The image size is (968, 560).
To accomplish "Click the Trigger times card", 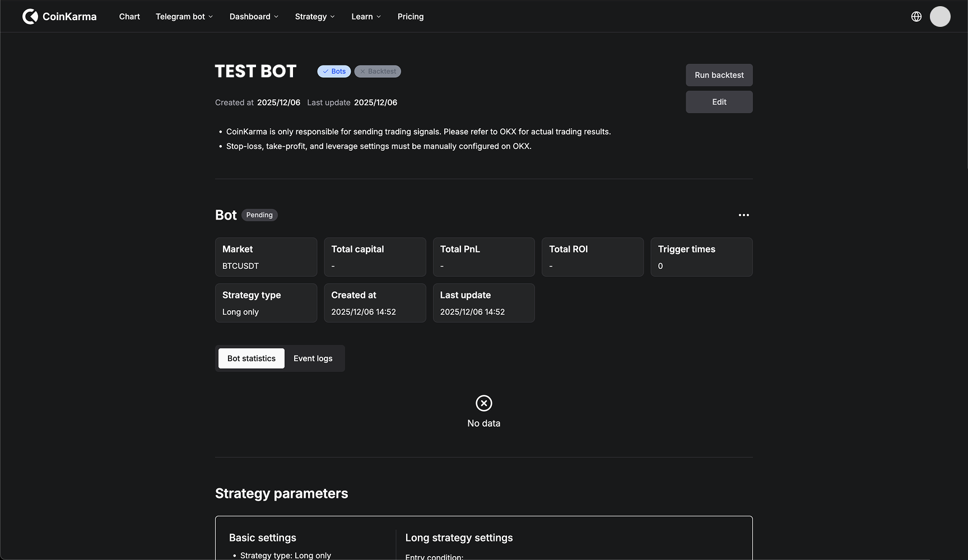I will click(x=701, y=257).
